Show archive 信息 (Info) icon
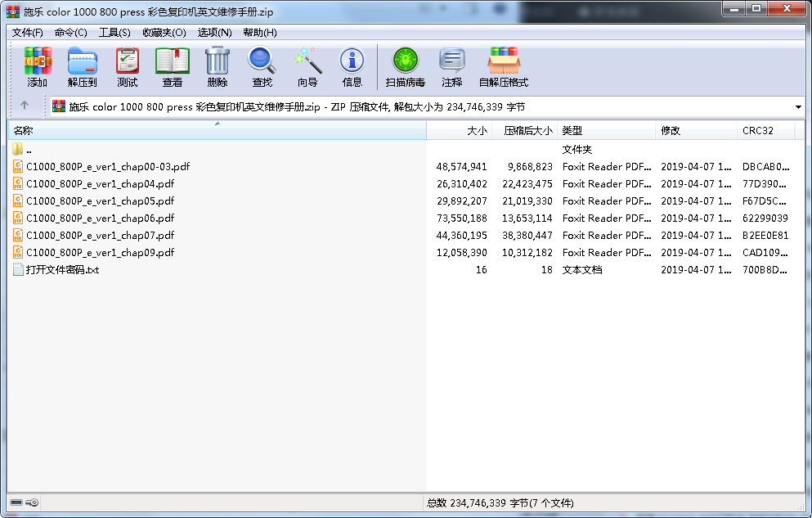The height and width of the screenshot is (518, 812). (x=352, y=61)
